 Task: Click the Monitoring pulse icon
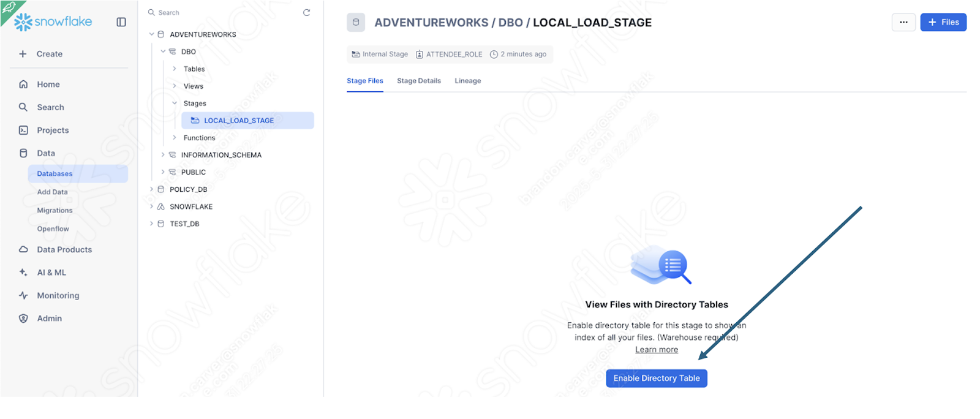(x=23, y=295)
